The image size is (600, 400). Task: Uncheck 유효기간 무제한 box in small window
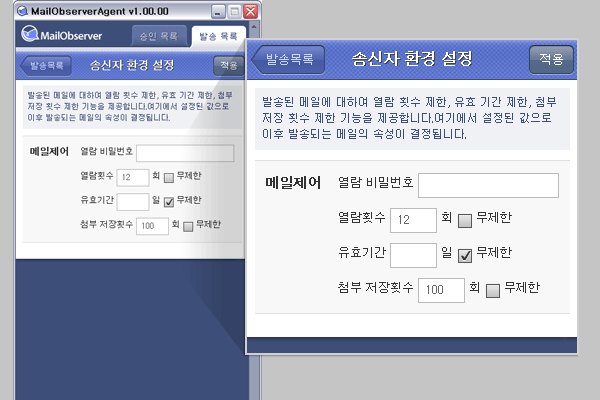[x=169, y=202]
